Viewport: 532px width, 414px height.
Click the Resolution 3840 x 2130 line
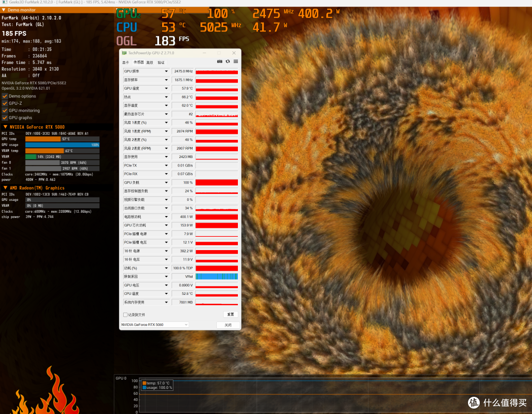click(x=30, y=69)
